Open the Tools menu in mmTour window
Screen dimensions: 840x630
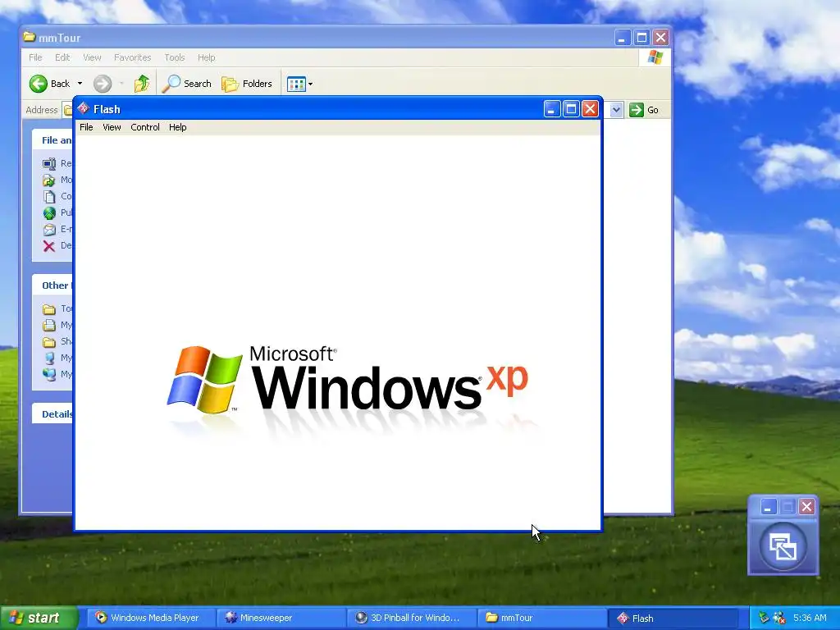pyautogui.click(x=174, y=57)
